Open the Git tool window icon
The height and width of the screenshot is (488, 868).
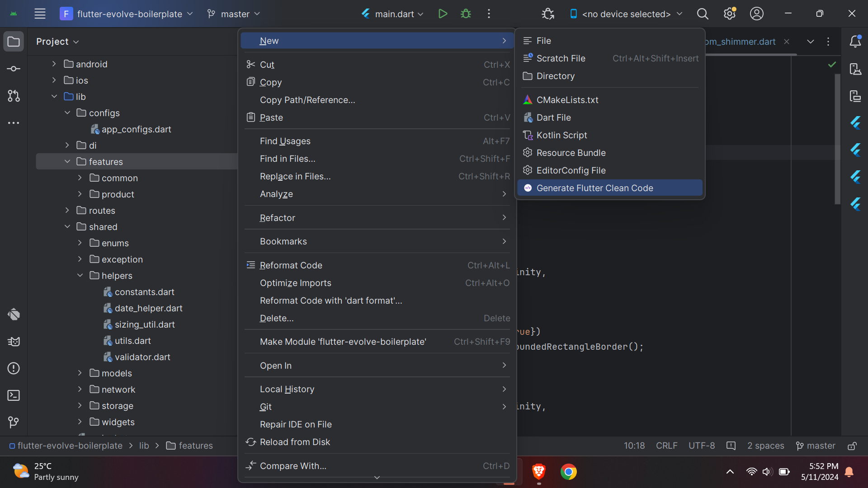[x=14, y=422]
